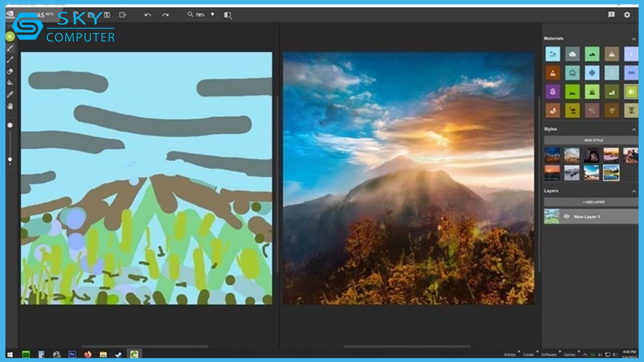Collapse the Layers panel

coord(633,191)
